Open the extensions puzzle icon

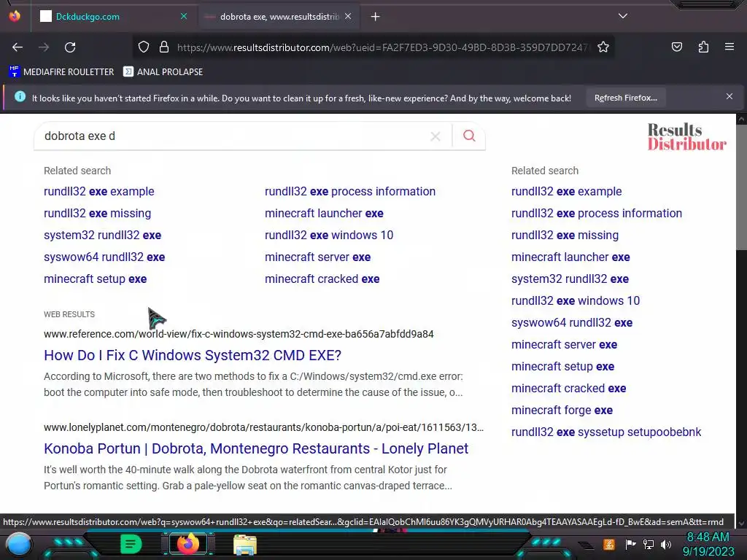pos(703,47)
